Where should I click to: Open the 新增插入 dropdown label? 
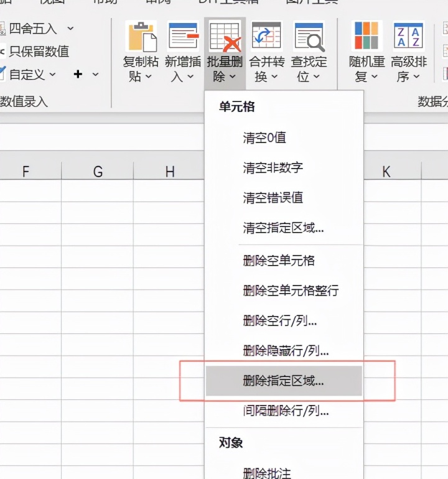click(x=183, y=69)
